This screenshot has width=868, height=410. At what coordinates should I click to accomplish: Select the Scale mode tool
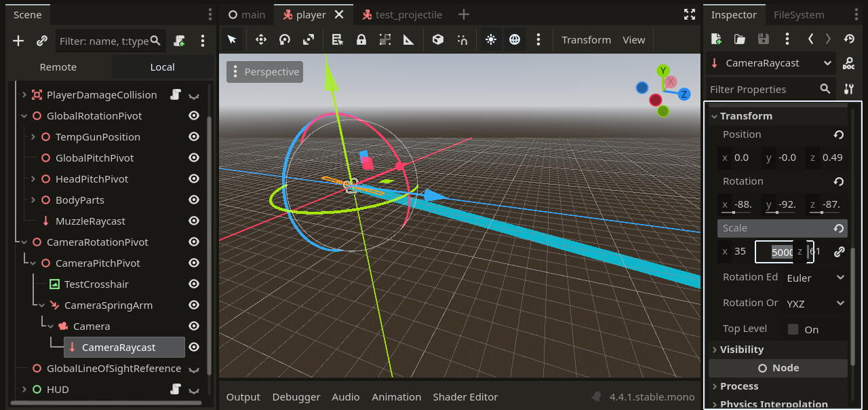(309, 40)
